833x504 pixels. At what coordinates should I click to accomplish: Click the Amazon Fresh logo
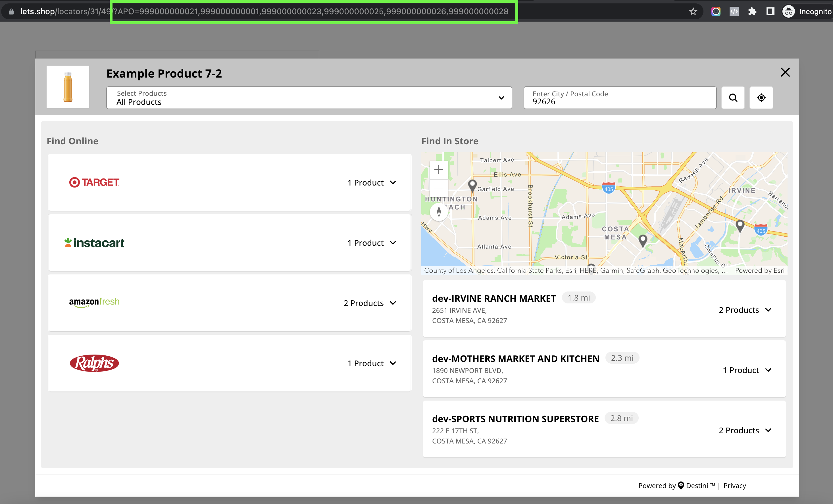pos(94,302)
